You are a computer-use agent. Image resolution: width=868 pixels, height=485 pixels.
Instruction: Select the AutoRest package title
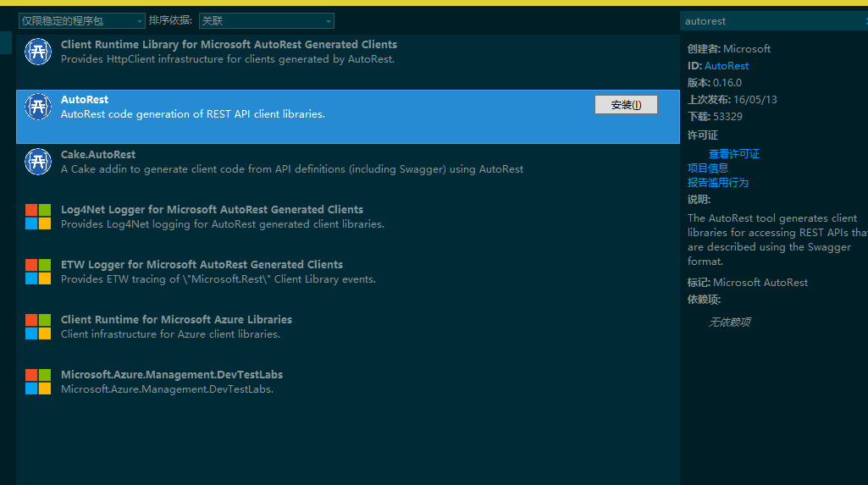point(84,100)
